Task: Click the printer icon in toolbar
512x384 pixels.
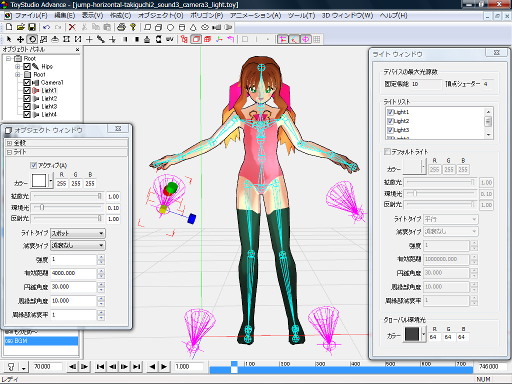Action: coord(122,27)
